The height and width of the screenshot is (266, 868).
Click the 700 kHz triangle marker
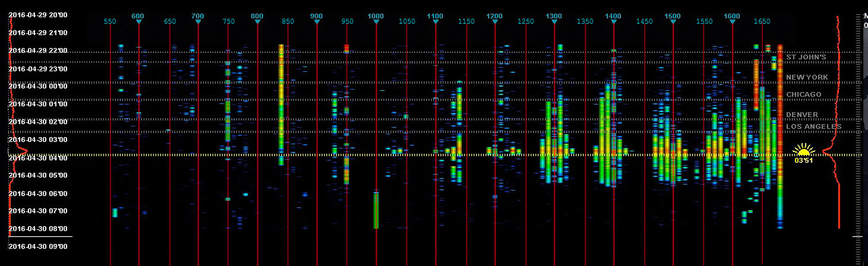point(198,22)
